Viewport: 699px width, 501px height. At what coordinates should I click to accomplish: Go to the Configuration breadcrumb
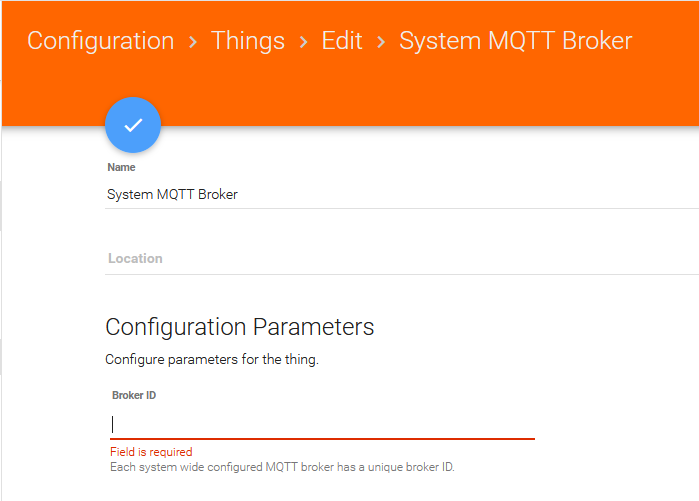[100, 41]
